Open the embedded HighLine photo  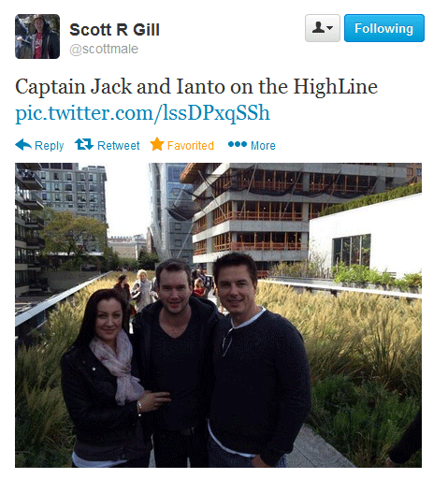point(218,315)
